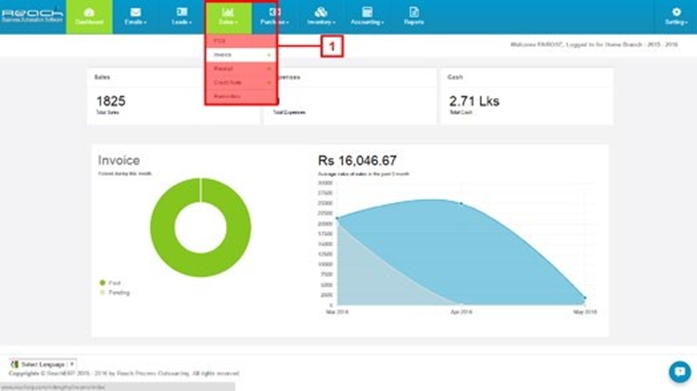Open the Select Language dropdown
The width and height of the screenshot is (697, 391).
pyautogui.click(x=43, y=364)
